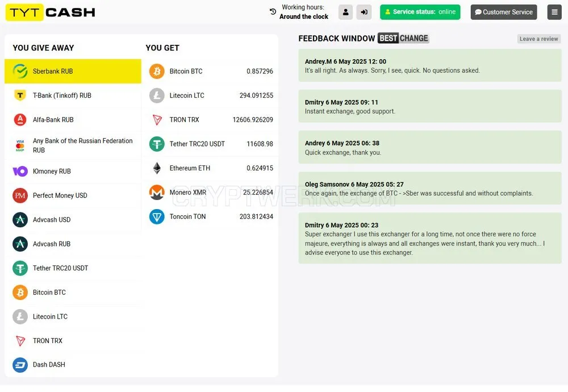Select Monero XMR label
568x392 pixels.
click(x=187, y=193)
